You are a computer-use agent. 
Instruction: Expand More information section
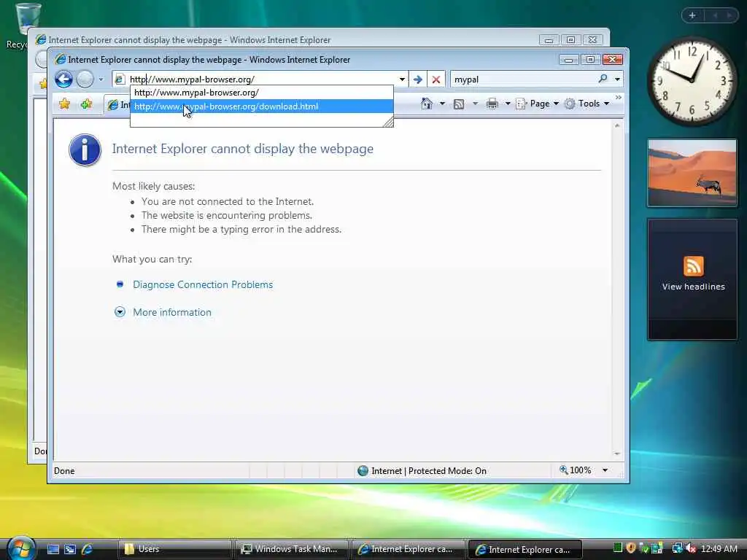tap(171, 312)
